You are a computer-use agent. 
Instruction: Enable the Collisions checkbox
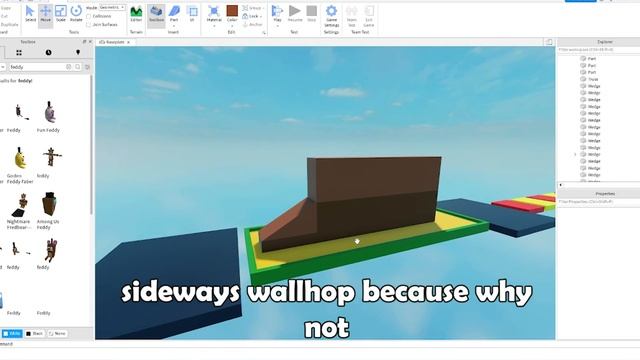[89, 16]
